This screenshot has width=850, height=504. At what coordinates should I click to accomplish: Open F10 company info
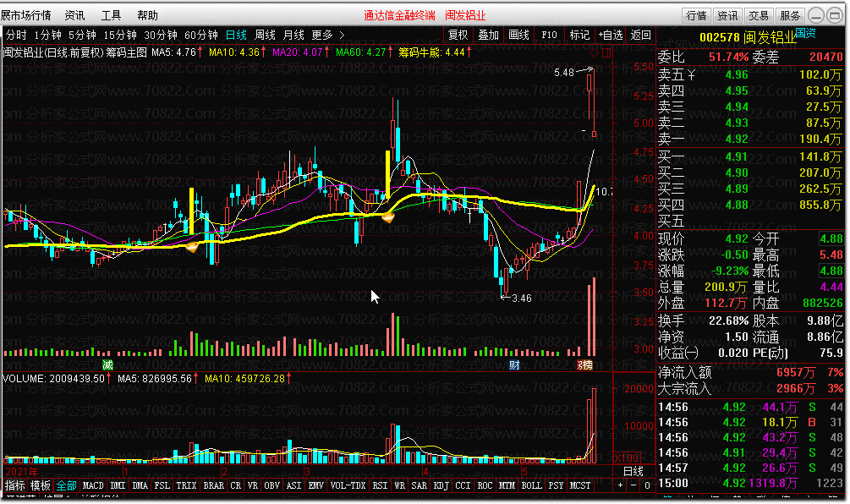[x=549, y=36]
